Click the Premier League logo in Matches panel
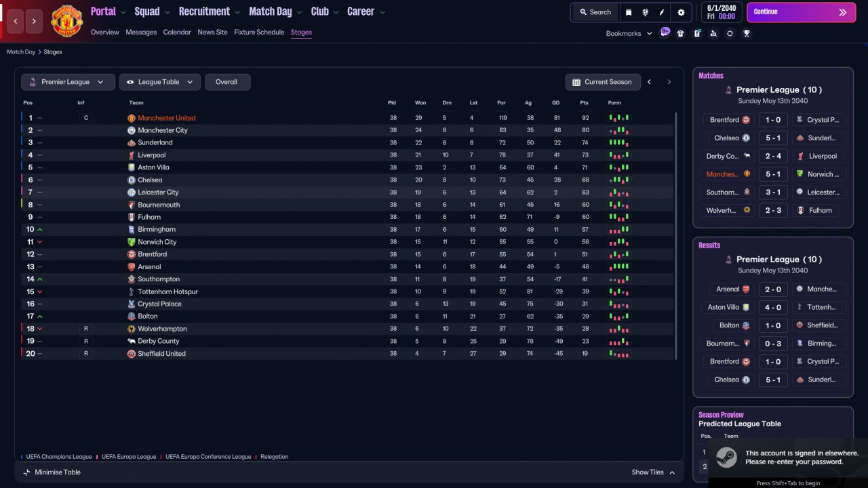 pyautogui.click(x=728, y=89)
